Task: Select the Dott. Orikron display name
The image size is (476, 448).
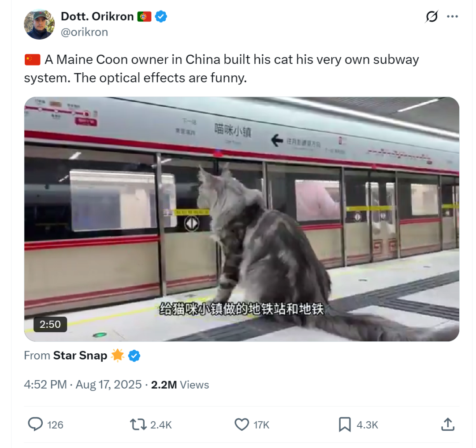Action: pyautogui.click(x=97, y=16)
